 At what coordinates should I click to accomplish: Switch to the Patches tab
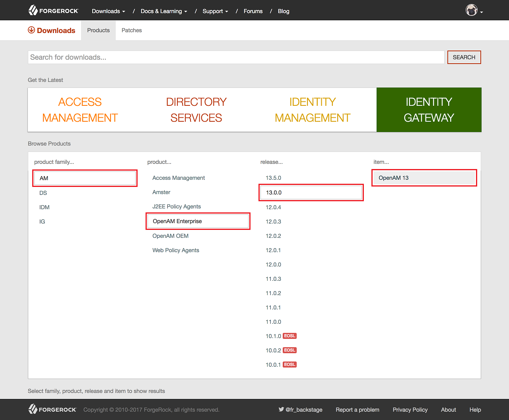point(132,30)
